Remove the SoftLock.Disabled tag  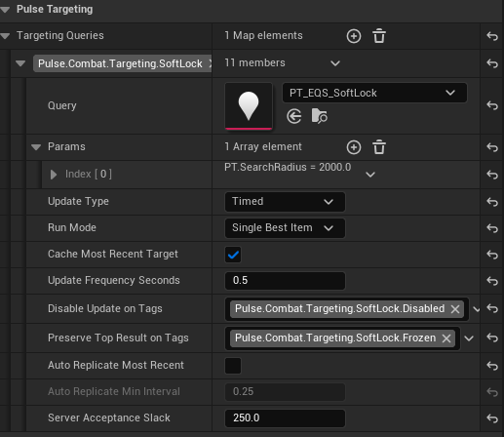455,309
